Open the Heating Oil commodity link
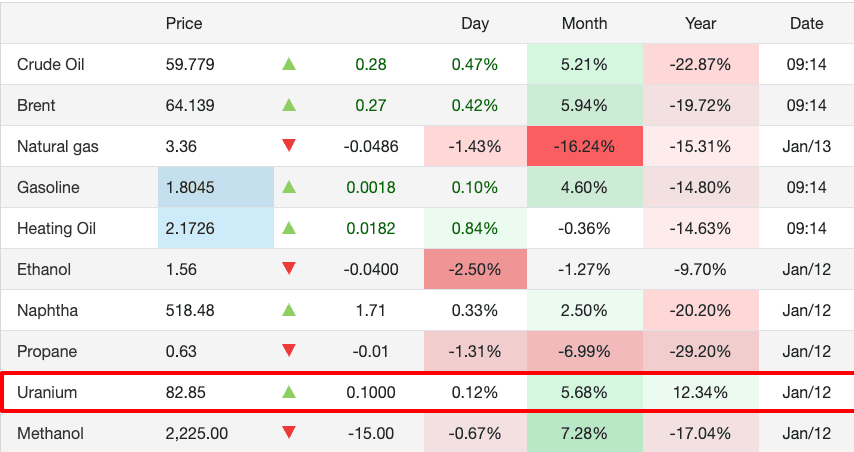The width and height of the screenshot is (854, 452). coord(57,228)
